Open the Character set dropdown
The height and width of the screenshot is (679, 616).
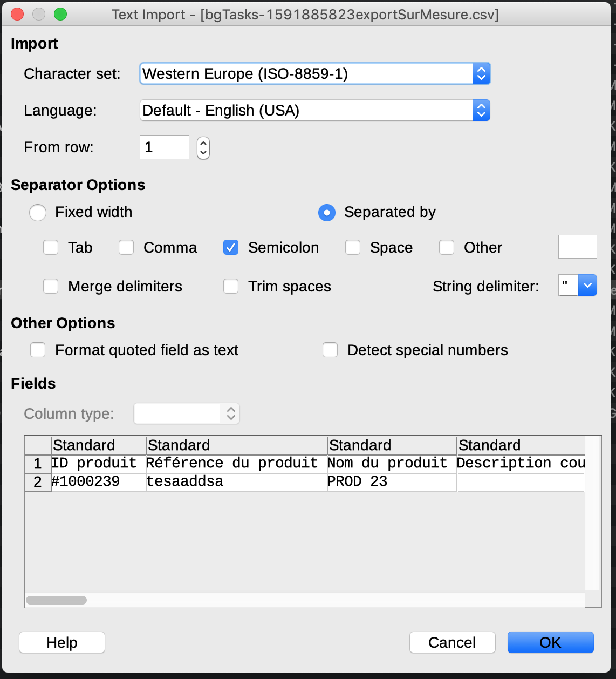pyautogui.click(x=314, y=73)
